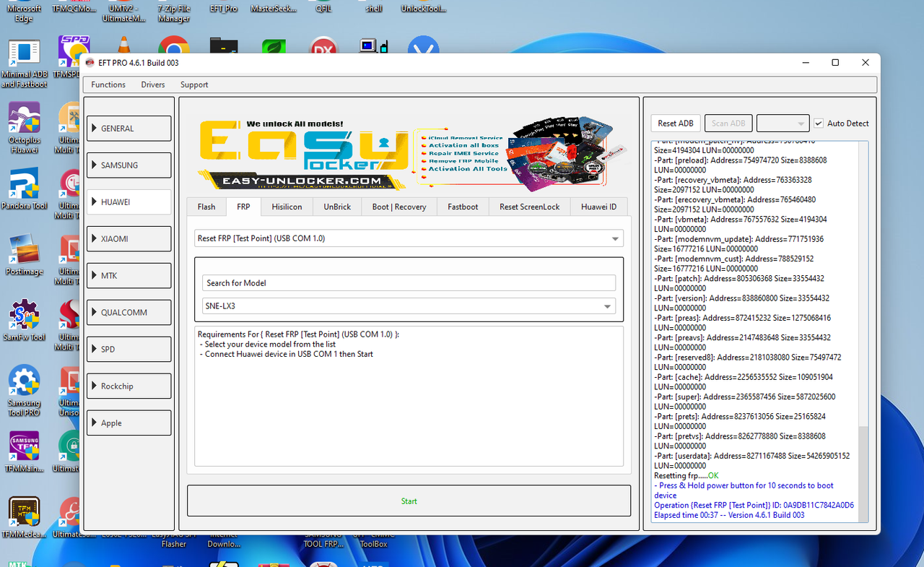This screenshot has height=567, width=924.
Task: Select the red DX desktop icon
Action: (x=323, y=46)
